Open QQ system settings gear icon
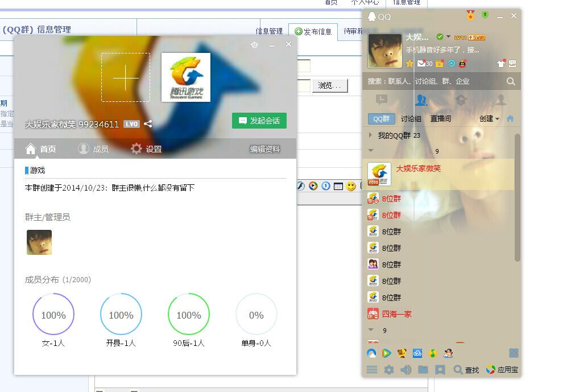571x392 pixels. [389, 370]
